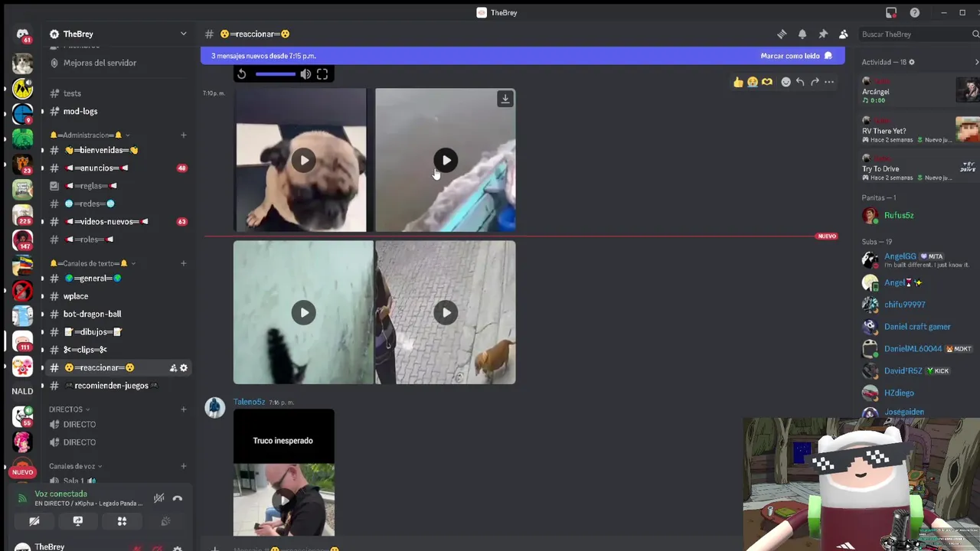Play the black cat wall video

(x=304, y=312)
